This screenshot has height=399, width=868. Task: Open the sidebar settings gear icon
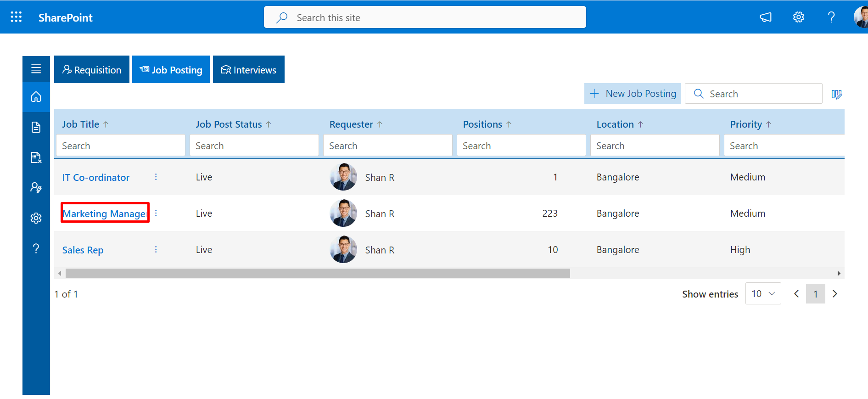[x=36, y=218]
